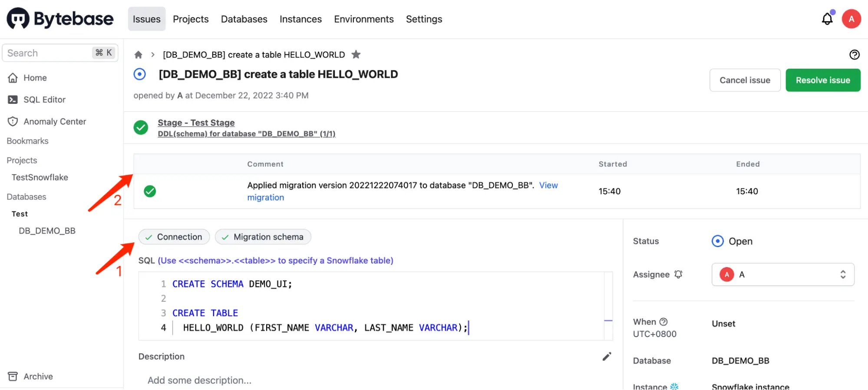Click the Unset value for When
Viewport: 868px width, 390px height.
[723, 324]
